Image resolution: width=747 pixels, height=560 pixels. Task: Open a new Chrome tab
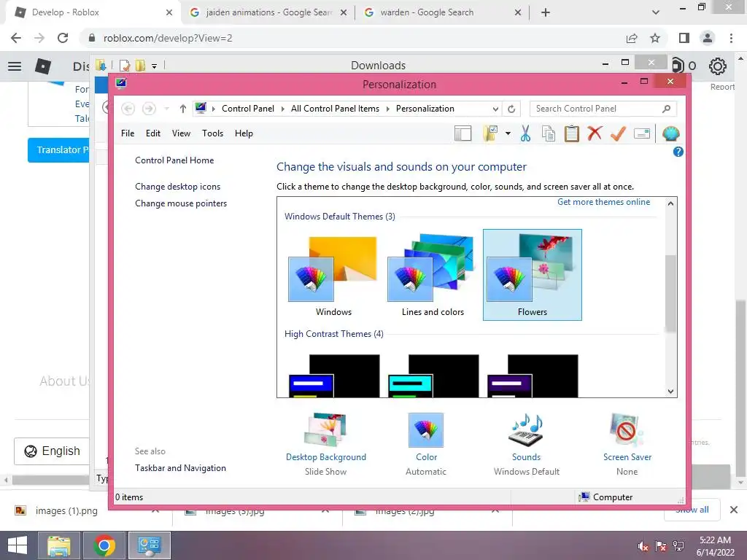click(x=546, y=13)
